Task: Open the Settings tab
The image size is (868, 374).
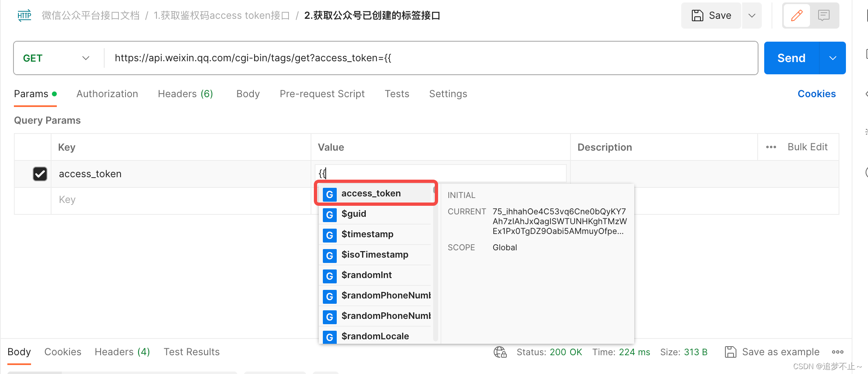Action: 448,94
